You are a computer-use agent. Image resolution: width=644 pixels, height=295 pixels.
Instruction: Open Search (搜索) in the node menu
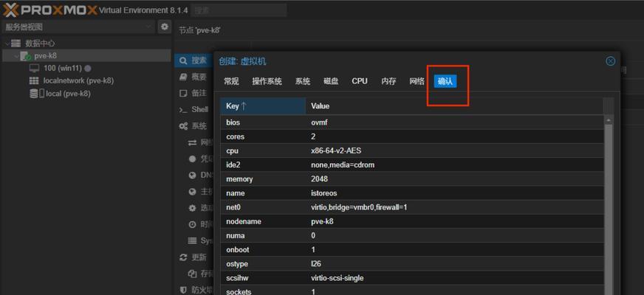click(x=199, y=60)
